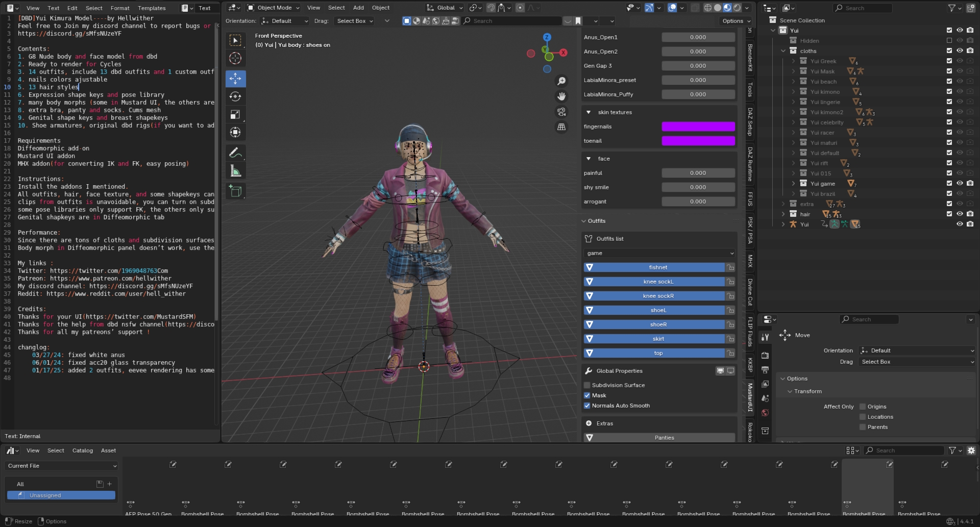The image size is (980, 527).
Task: Enable the Subdivision Surface checkbox
Action: [587, 385]
